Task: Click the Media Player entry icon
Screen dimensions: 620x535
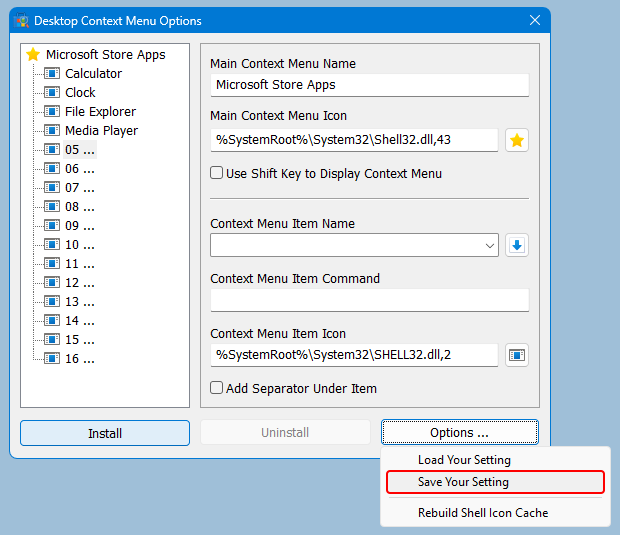Action: click(53, 131)
